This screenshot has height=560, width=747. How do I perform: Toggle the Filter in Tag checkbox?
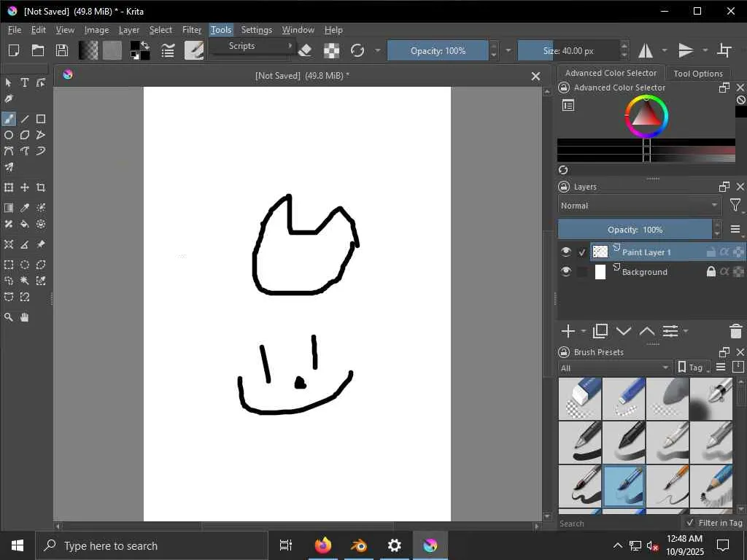click(x=690, y=523)
